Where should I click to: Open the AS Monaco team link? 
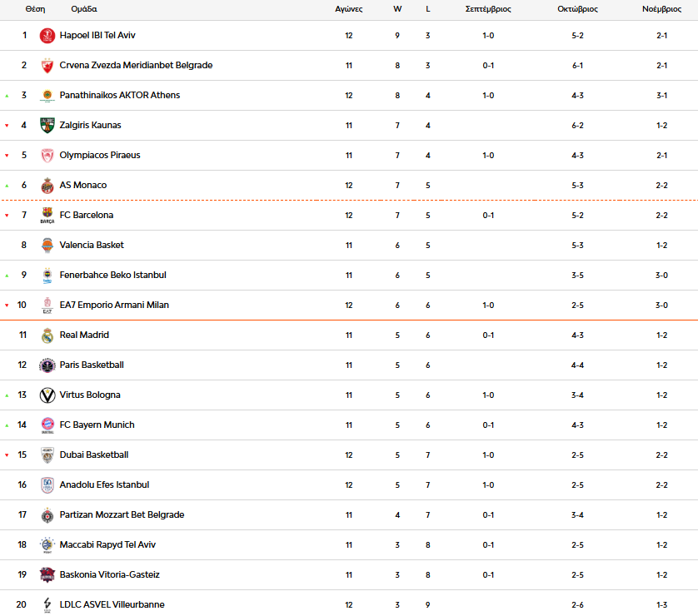[x=83, y=186]
